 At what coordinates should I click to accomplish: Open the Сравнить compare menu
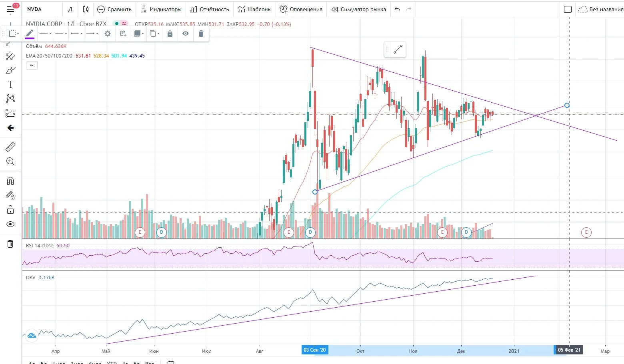pyautogui.click(x=114, y=9)
